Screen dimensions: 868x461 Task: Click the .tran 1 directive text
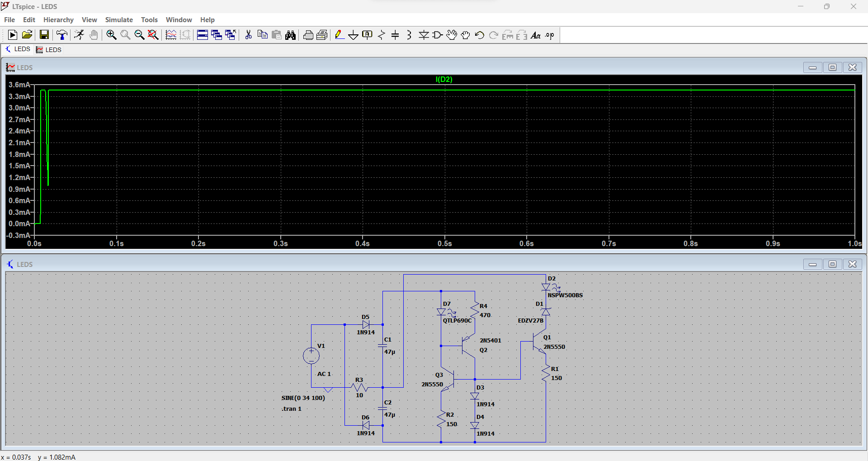291,409
